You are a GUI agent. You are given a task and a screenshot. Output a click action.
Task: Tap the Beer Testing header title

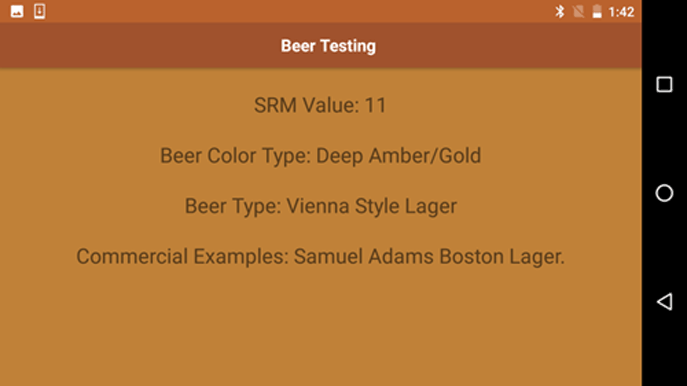(328, 46)
